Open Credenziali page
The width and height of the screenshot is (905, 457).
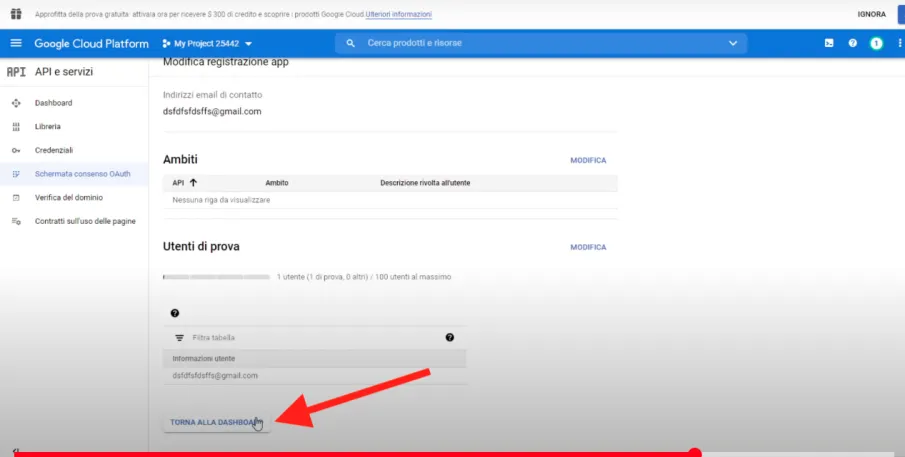tap(54, 150)
